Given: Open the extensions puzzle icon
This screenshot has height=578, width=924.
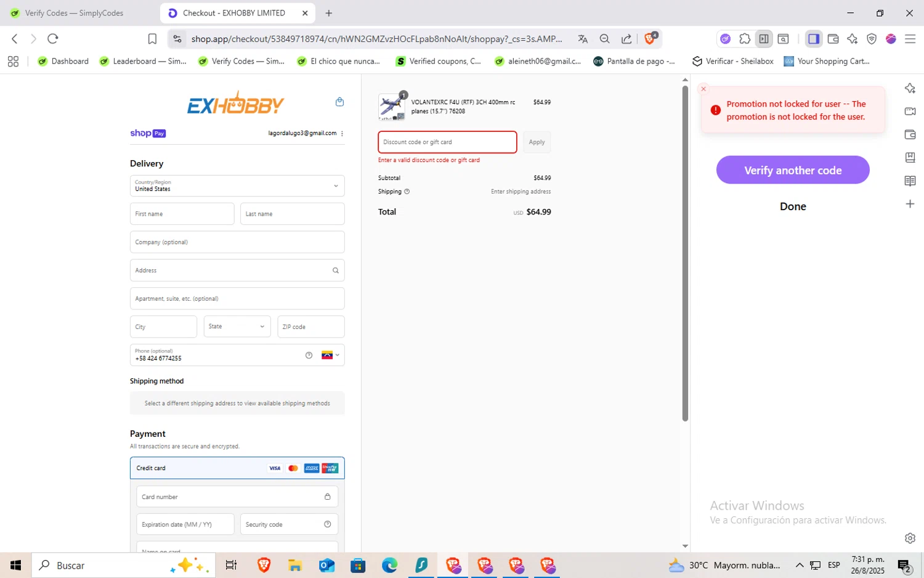Looking at the screenshot, I should 745,39.
